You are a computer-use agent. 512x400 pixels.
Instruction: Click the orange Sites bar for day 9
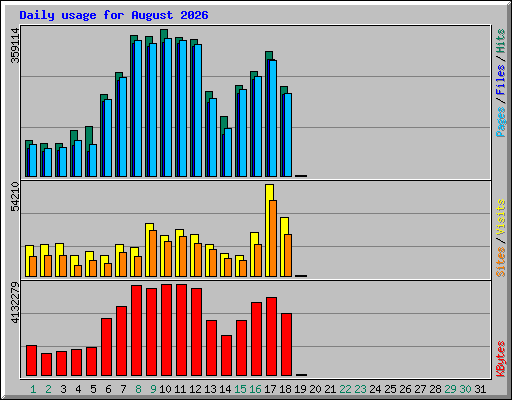tap(153, 253)
